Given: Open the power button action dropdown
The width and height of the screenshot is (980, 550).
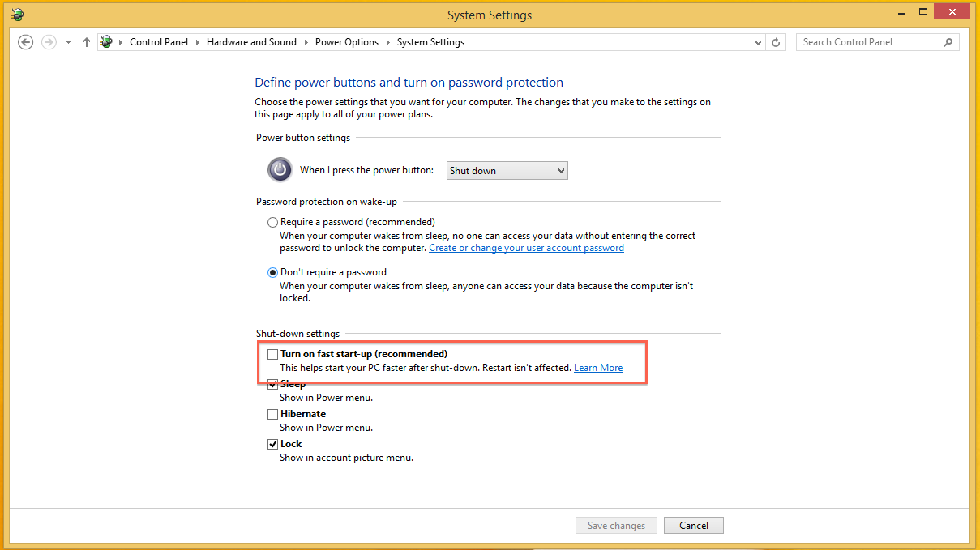Looking at the screenshot, I should (x=507, y=171).
